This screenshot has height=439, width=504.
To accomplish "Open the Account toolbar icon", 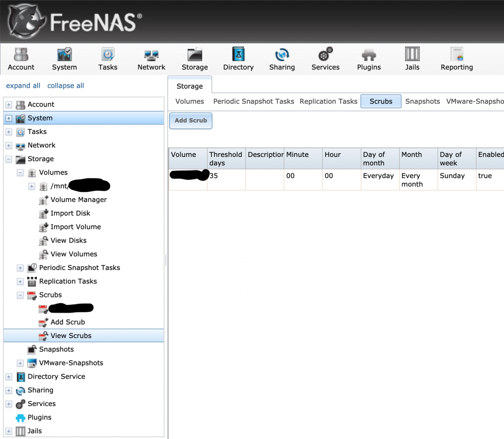I will point(21,59).
